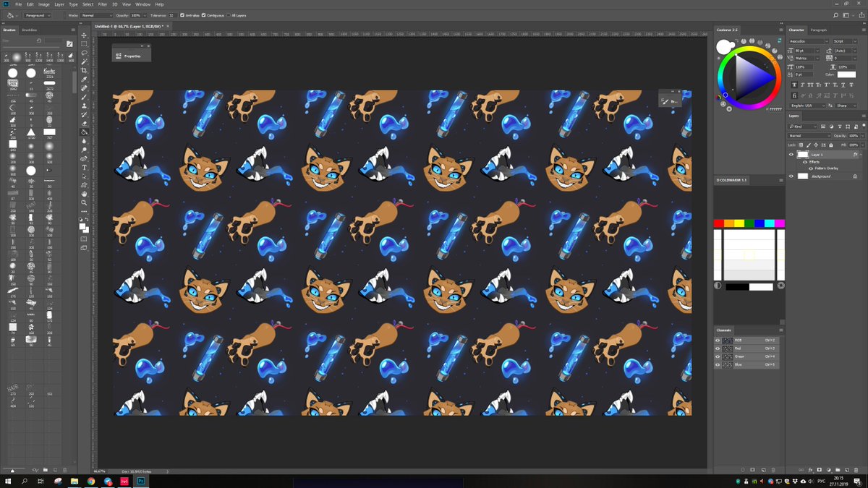The width and height of the screenshot is (868, 488).
Task: Select the Lasso tool
Action: pyautogui.click(x=84, y=53)
